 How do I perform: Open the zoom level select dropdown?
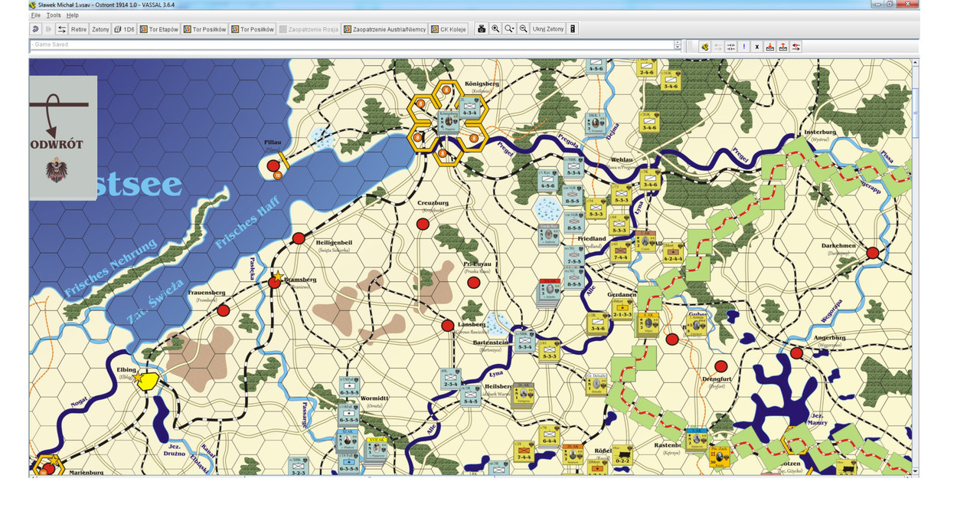click(509, 29)
